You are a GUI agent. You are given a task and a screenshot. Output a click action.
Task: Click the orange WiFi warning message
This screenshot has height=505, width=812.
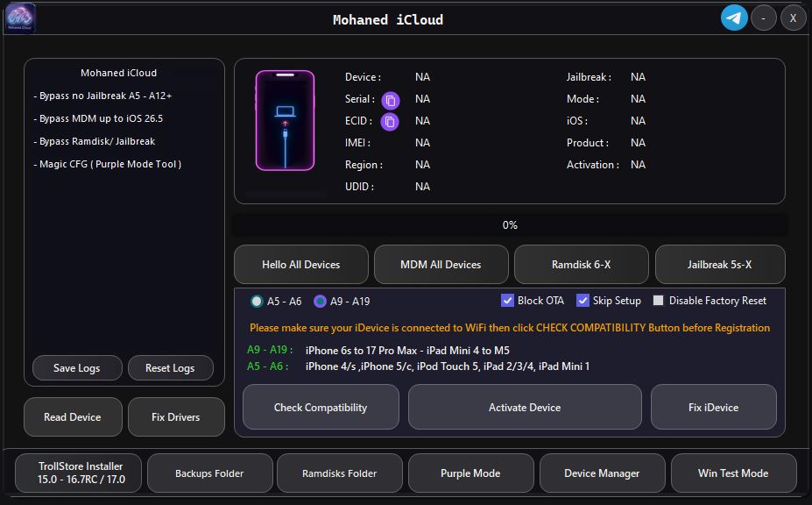(x=510, y=328)
